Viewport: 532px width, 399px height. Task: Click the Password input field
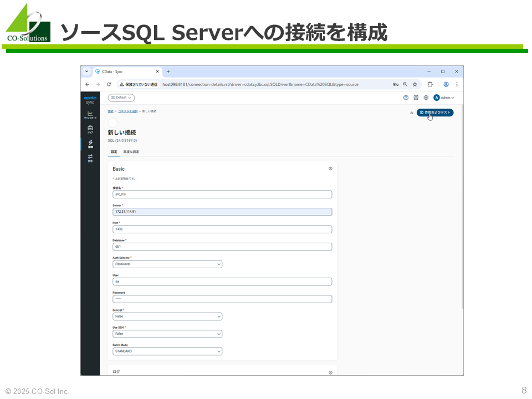(x=222, y=299)
